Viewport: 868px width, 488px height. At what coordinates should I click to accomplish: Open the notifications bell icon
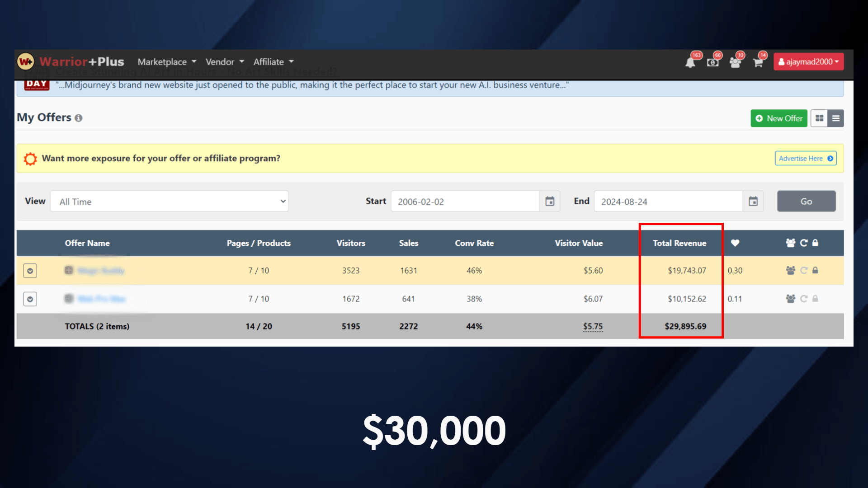point(690,62)
